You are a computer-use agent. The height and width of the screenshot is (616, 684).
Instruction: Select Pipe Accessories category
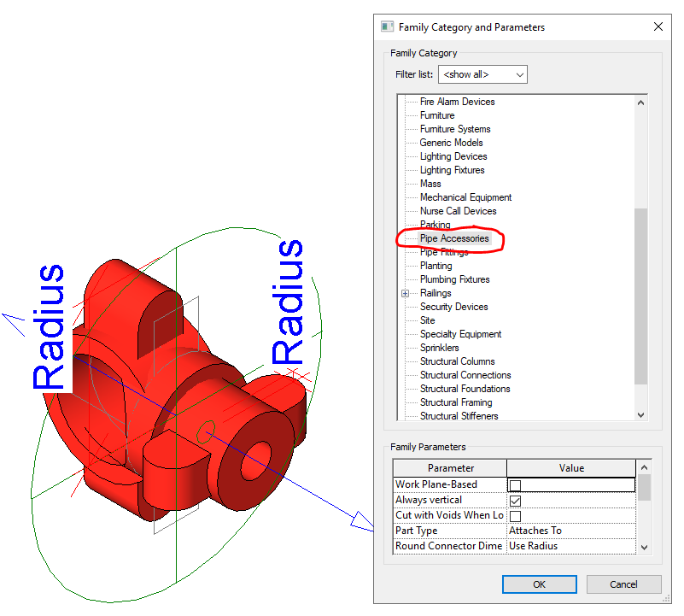click(454, 238)
